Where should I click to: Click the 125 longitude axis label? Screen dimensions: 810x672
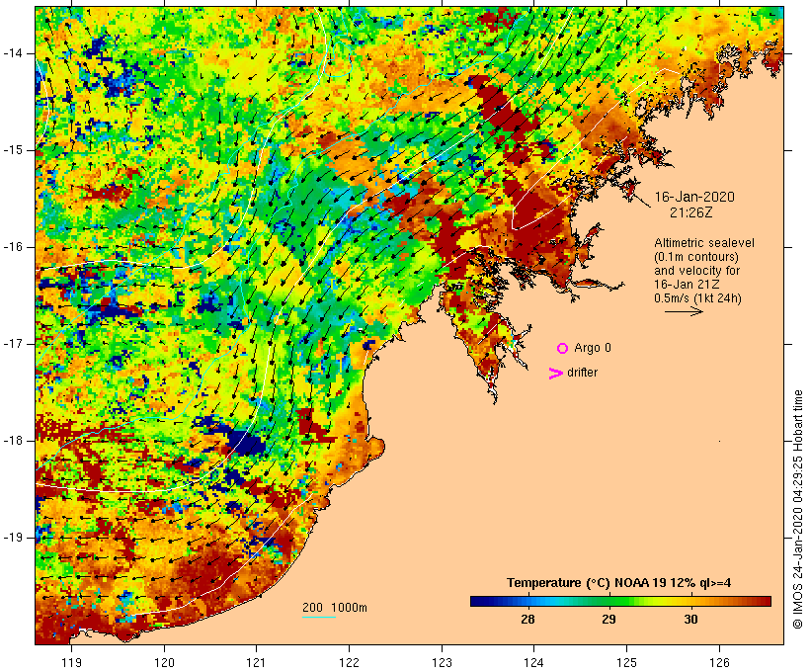(x=627, y=662)
